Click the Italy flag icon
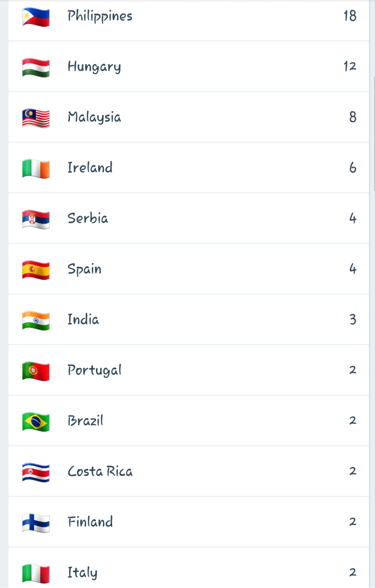Image resolution: width=375 pixels, height=588 pixels. coord(36,573)
